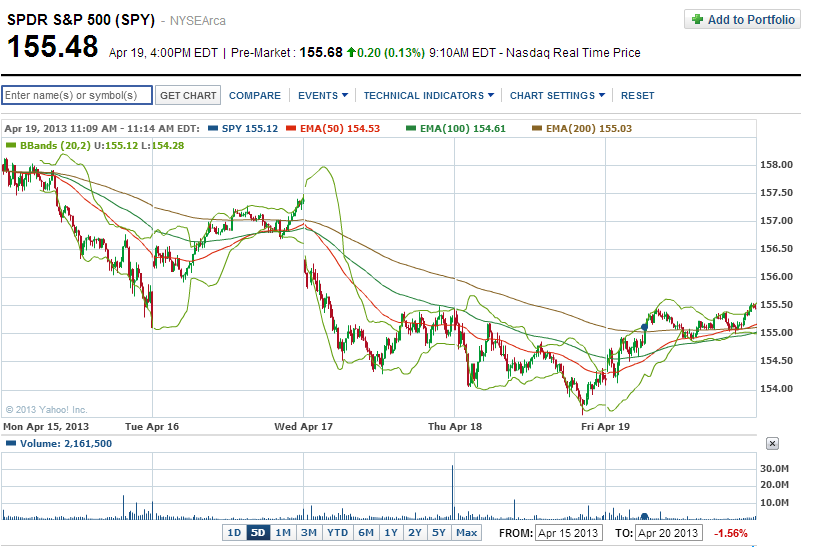Click the SPY 155.12 legend label
Image resolution: width=814 pixels, height=547 pixels.
[250, 129]
